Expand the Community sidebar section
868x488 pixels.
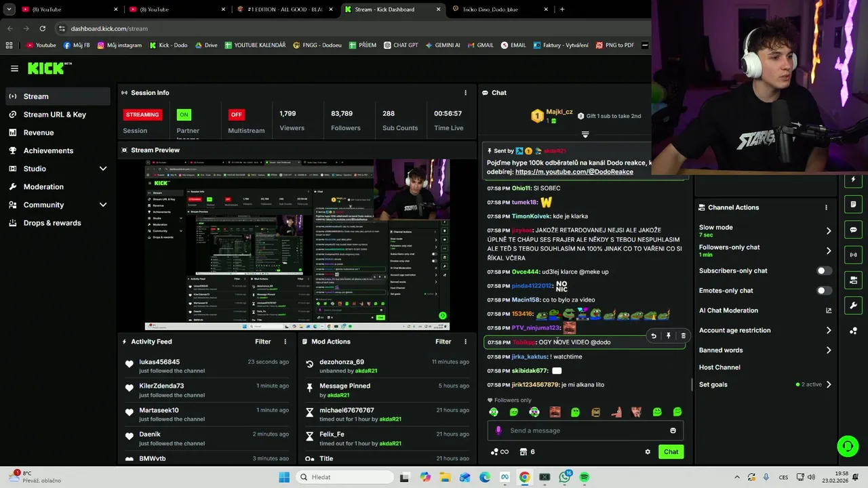coord(103,205)
